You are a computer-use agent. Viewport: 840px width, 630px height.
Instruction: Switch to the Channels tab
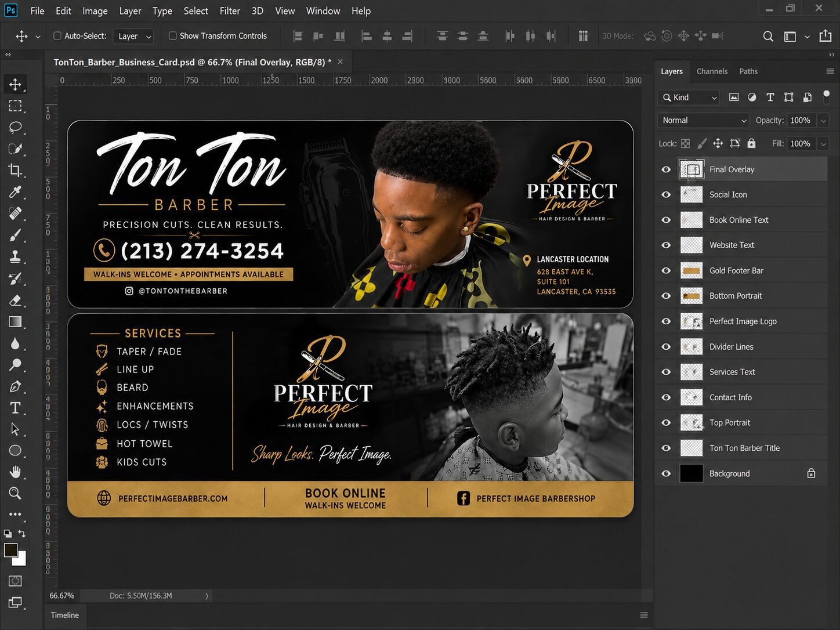pyautogui.click(x=712, y=71)
